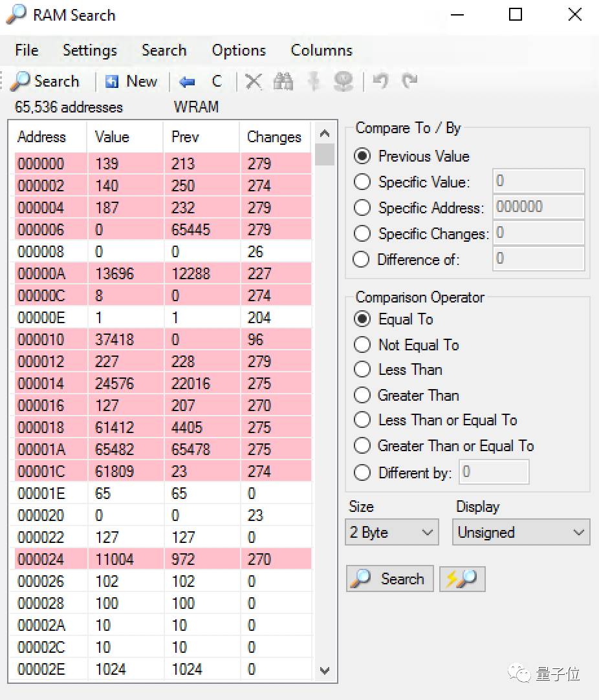Click value 24576 in row 000014
The width and height of the screenshot is (599, 700).
114,383
